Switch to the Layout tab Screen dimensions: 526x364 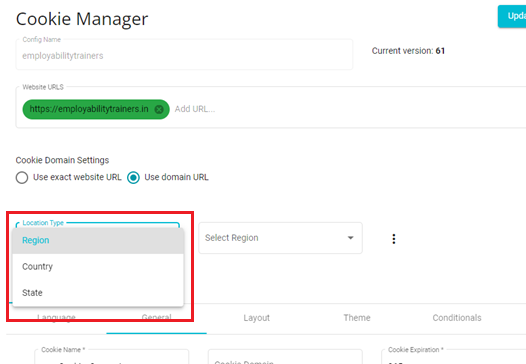[x=257, y=318]
